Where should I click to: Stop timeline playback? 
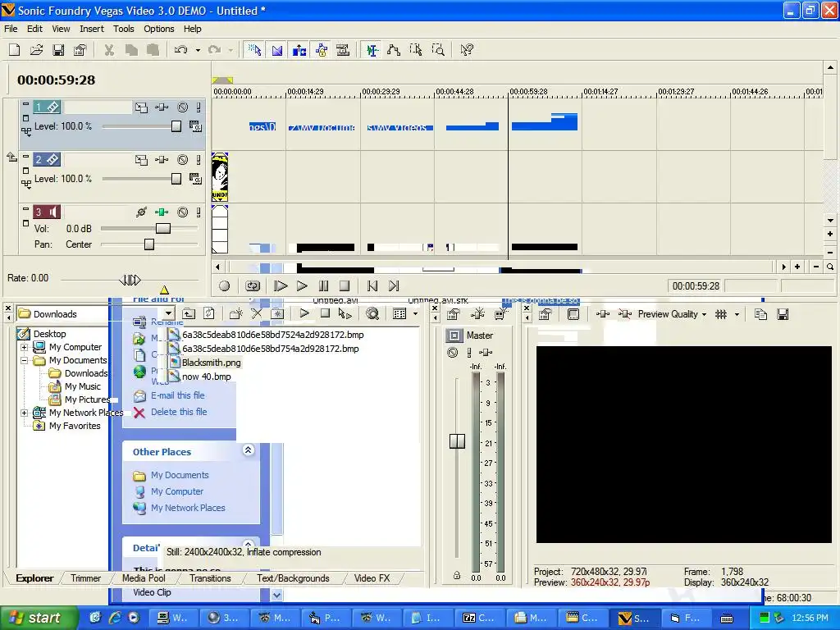(345, 286)
